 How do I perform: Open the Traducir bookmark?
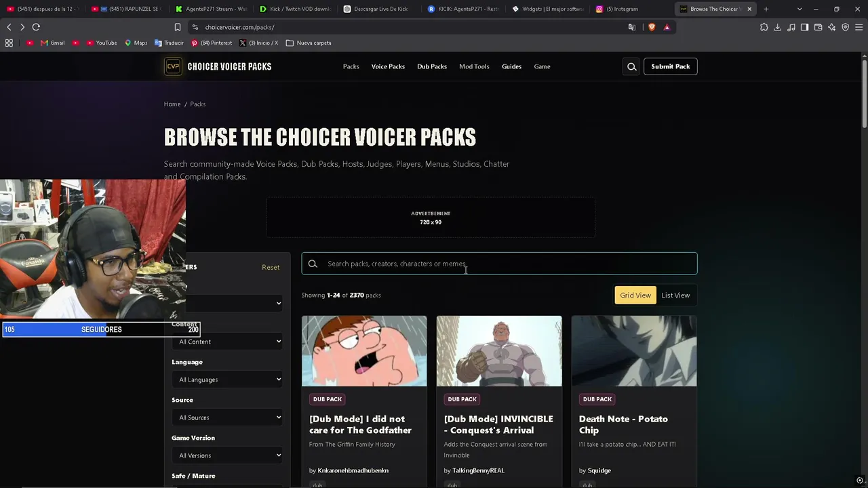(169, 43)
